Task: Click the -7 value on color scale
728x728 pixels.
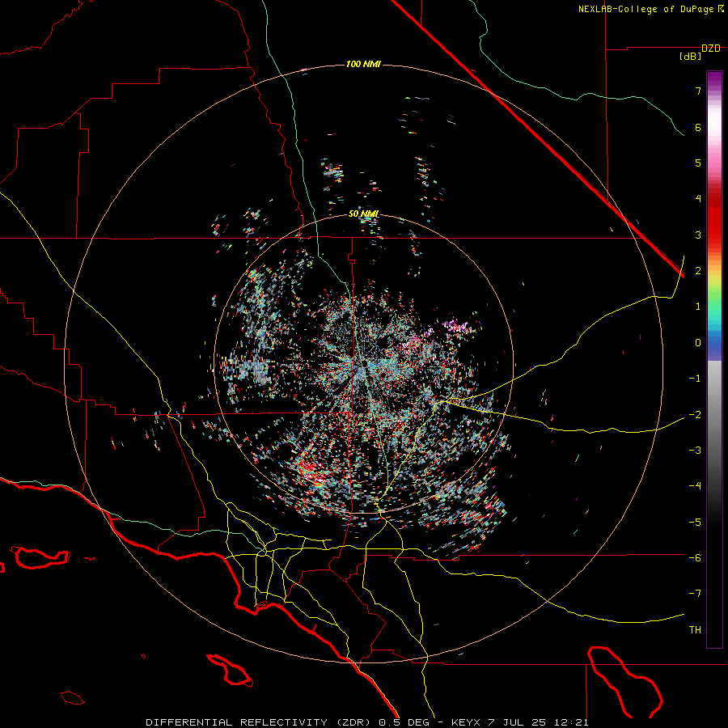Action: (695, 594)
